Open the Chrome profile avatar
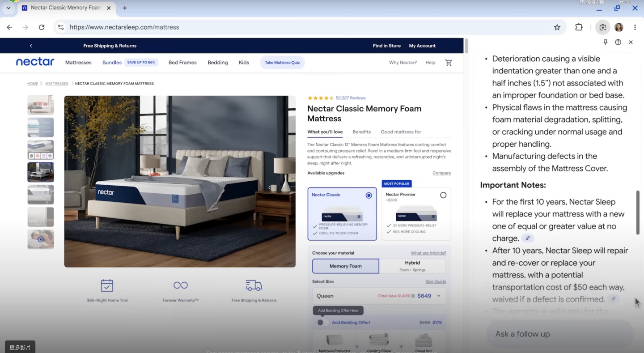 pos(619,27)
